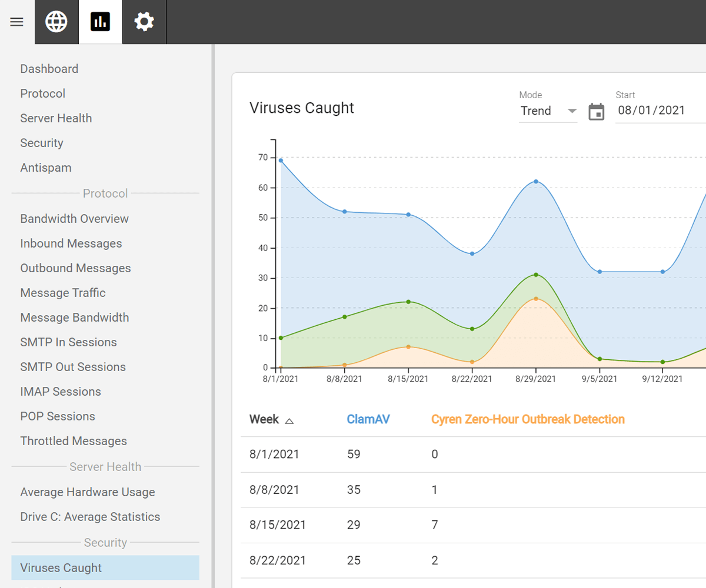706x588 pixels.
Task: Open the hamburger navigation menu
Action: (x=17, y=22)
